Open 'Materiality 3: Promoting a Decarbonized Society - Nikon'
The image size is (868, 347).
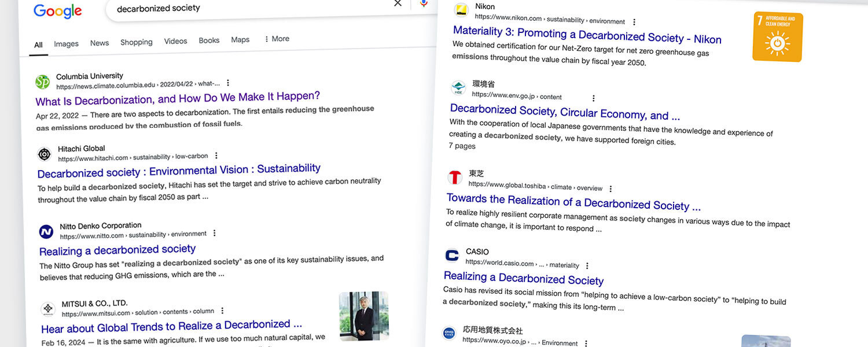pos(587,35)
